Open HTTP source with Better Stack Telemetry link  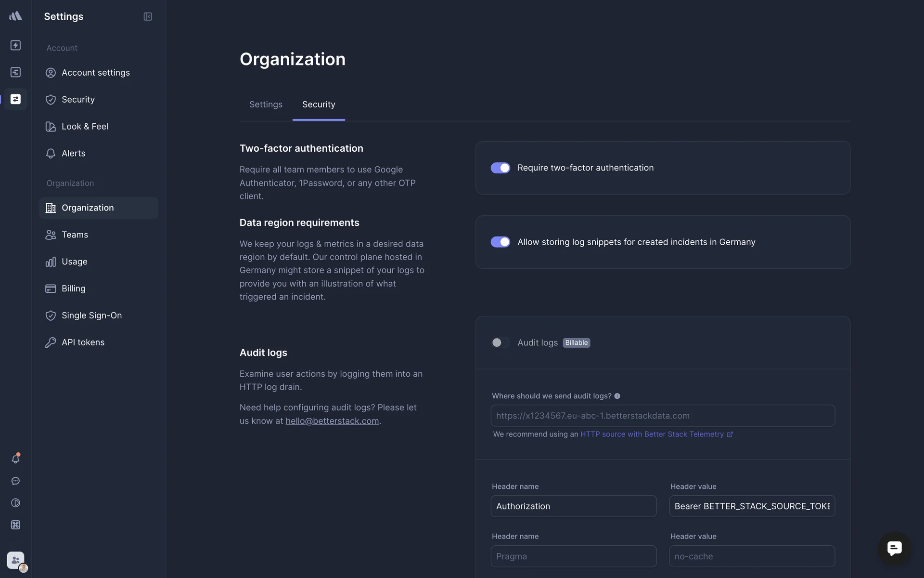tap(652, 434)
